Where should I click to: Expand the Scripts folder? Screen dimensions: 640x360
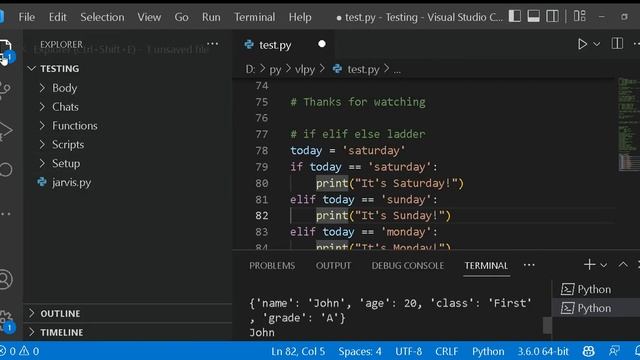point(128,144)
